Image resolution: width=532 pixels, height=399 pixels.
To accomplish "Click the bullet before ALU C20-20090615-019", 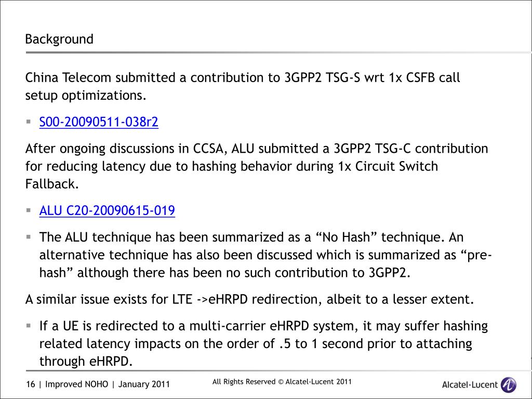I will (x=29, y=210).
